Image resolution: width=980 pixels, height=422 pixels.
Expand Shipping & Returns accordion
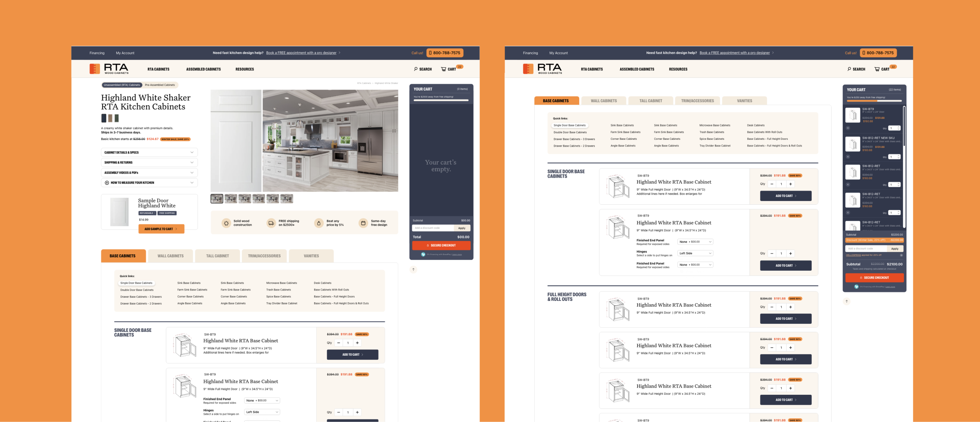pos(149,162)
